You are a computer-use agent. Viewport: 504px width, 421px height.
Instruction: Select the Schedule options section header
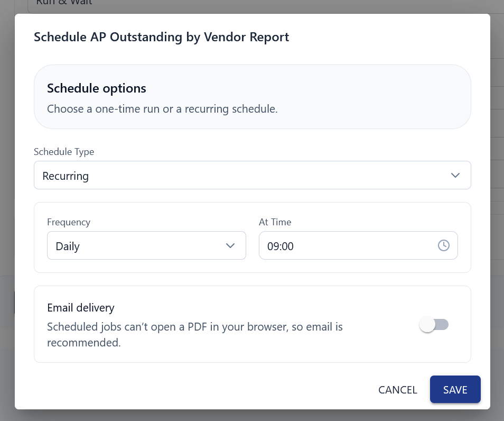(x=97, y=88)
